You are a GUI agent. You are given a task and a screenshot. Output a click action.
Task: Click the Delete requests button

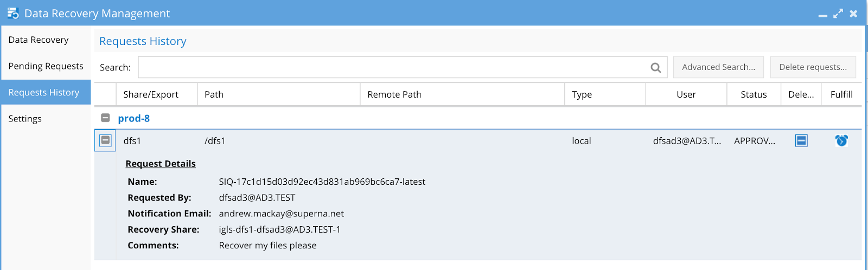tap(813, 67)
